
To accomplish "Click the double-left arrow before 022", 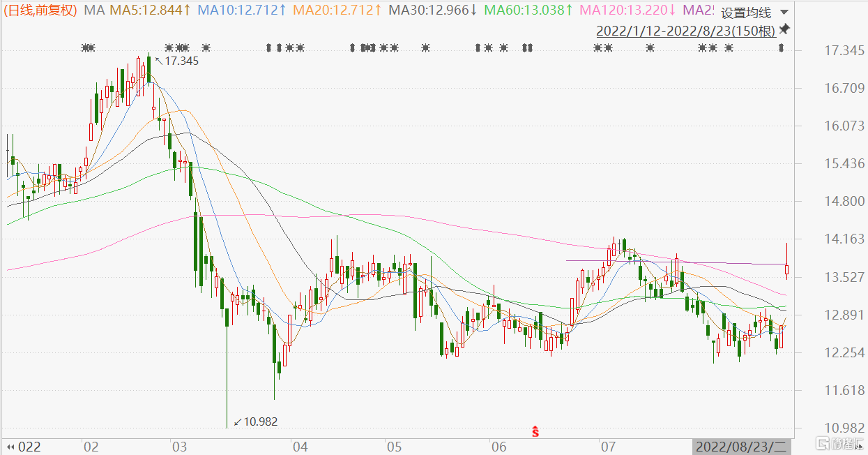I will (x=10, y=446).
